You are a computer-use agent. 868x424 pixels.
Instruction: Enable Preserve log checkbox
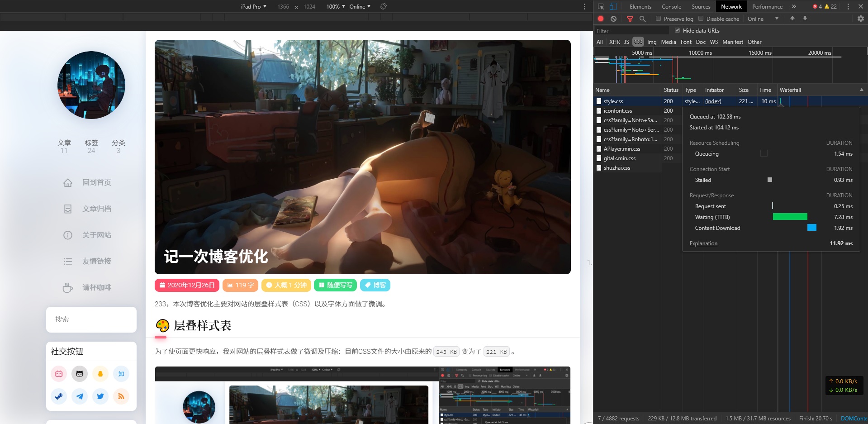click(x=658, y=19)
